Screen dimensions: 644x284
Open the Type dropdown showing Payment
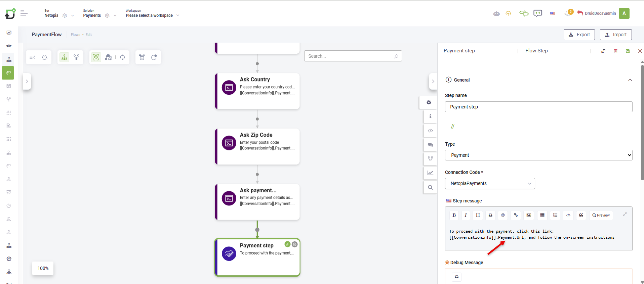[538, 155]
